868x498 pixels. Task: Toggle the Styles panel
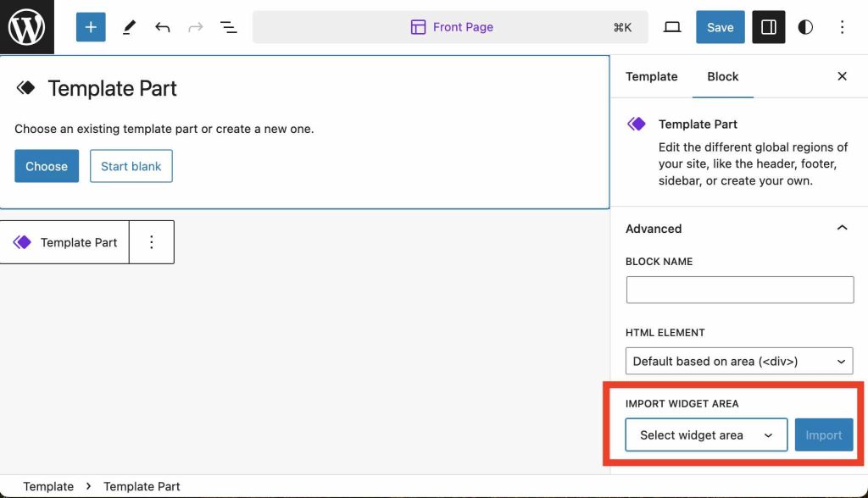[x=804, y=26]
